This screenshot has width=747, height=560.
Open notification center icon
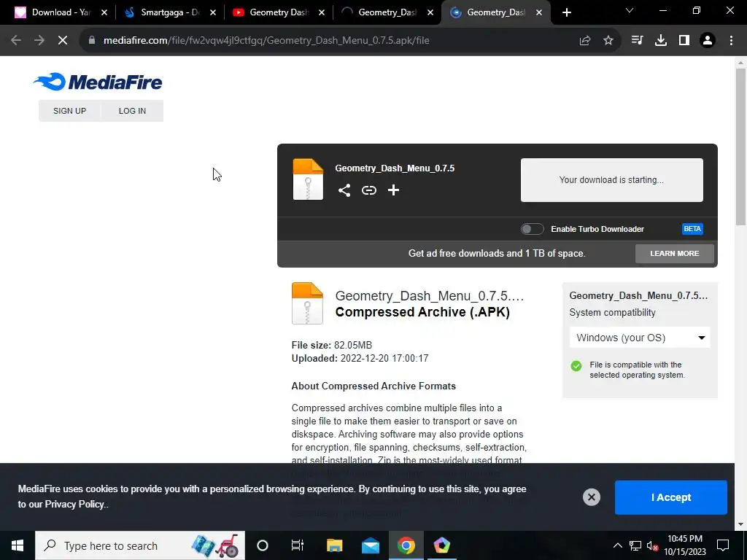pos(723,545)
